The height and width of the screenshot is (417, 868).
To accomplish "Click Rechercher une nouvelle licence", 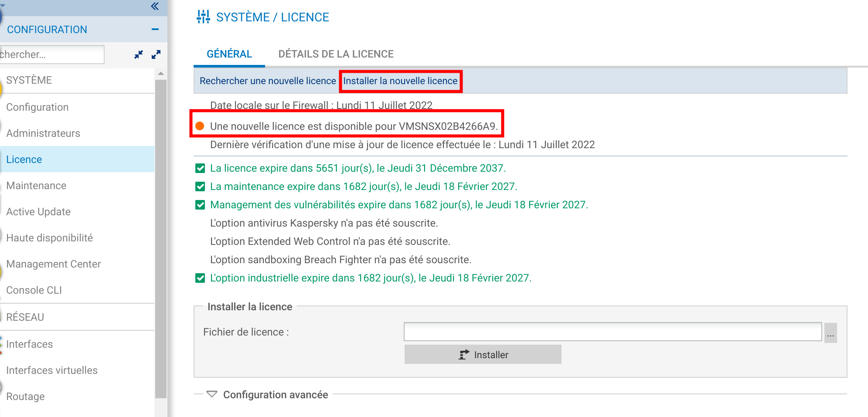I will coord(268,81).
